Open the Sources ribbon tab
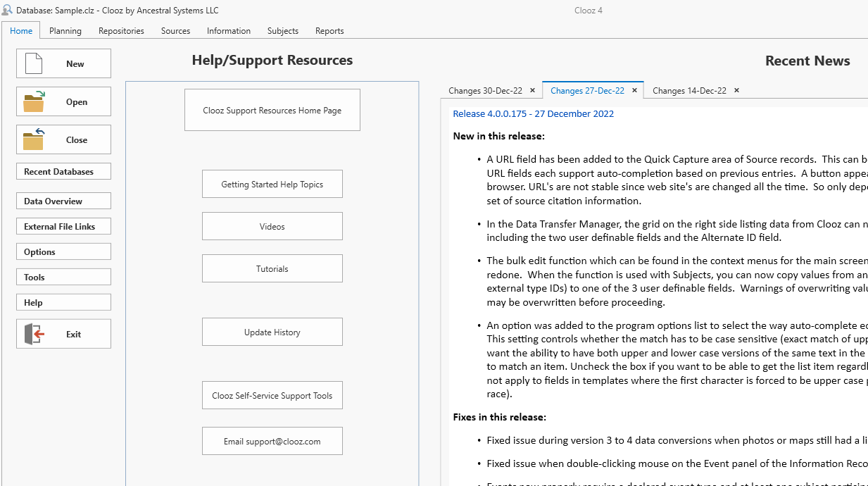This screenshot has width=868, height=486. [x=175, y=31]
